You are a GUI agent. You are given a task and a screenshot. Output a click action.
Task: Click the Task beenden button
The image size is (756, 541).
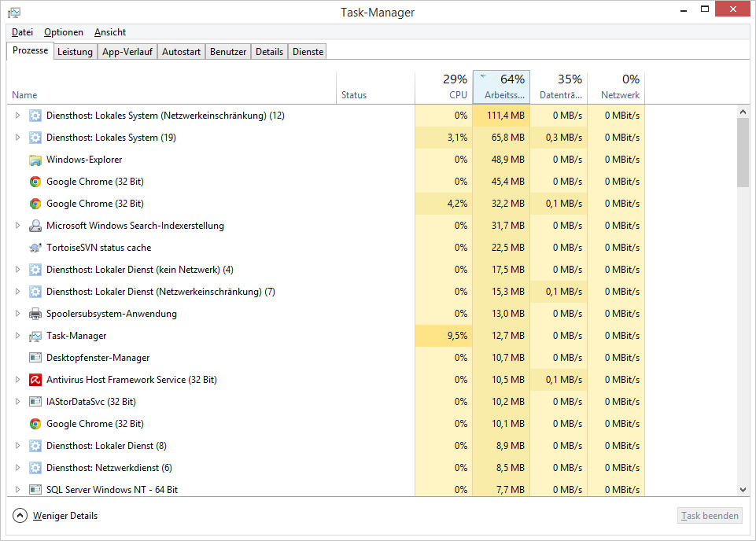[x=710, y=516]
